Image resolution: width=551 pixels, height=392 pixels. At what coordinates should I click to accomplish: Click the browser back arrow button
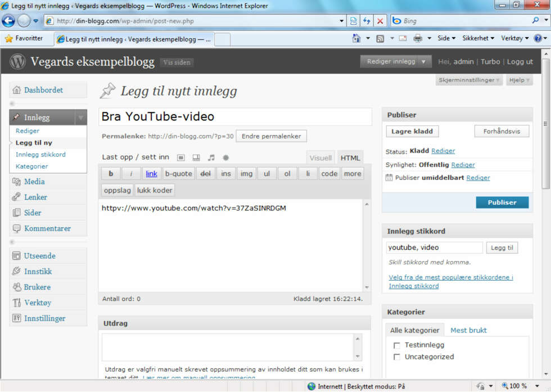click(8, 21)
